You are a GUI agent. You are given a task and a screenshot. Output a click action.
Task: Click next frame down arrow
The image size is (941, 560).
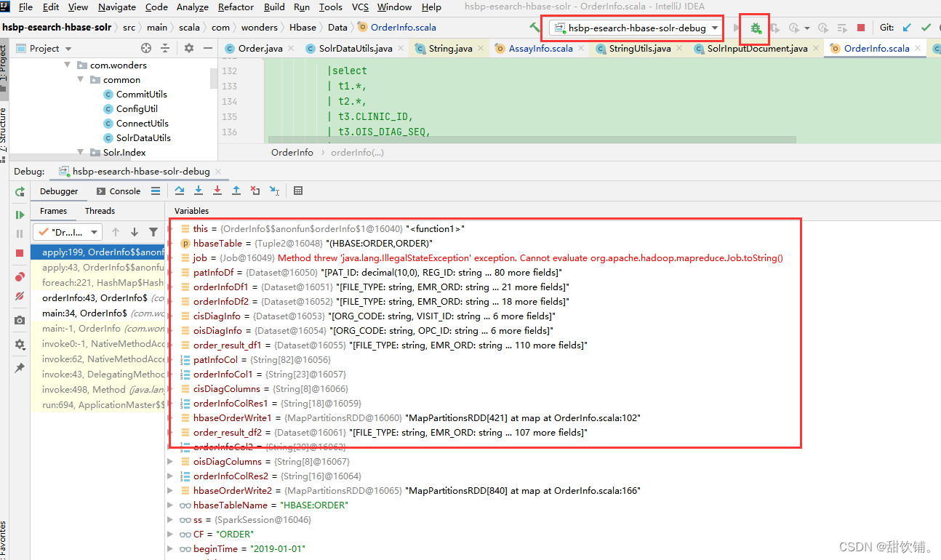[134, 232]
